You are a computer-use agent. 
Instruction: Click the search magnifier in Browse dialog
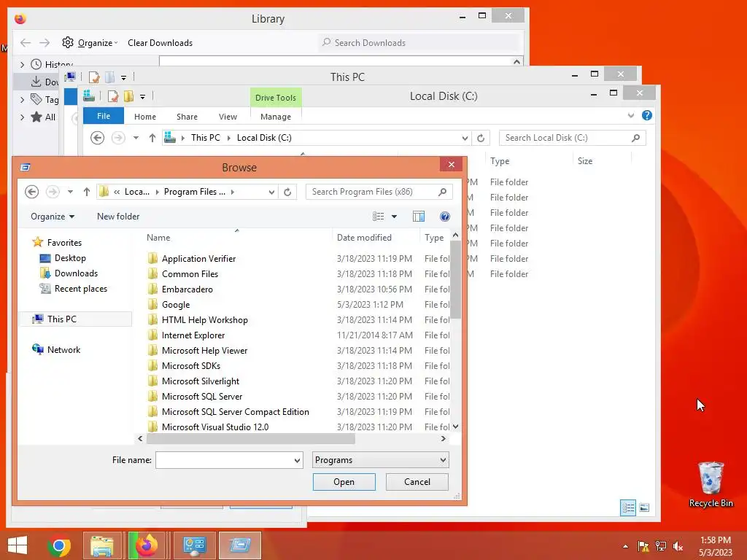[x=443, y=192]
